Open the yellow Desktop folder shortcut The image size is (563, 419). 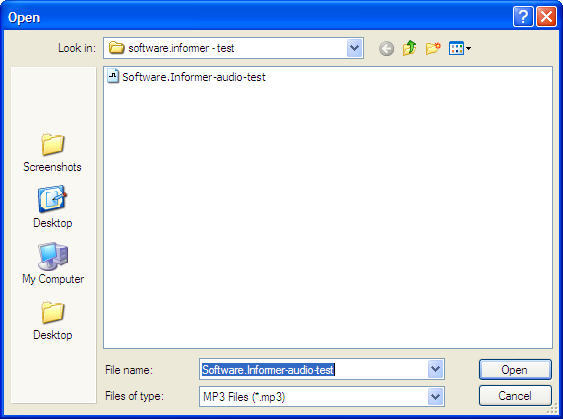[52, 321]
